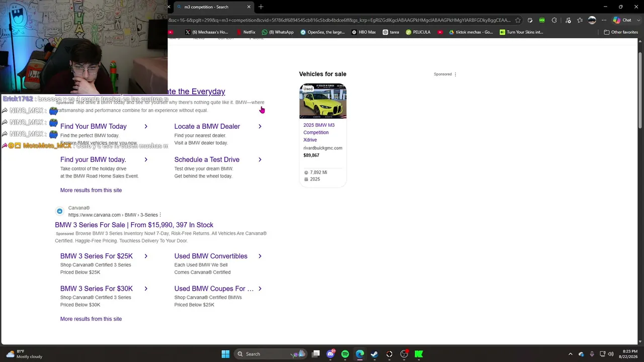Expand the arrow beside 'Schedule a Test Drive'
Screen dimensions: 644x362
pos(260,159)
